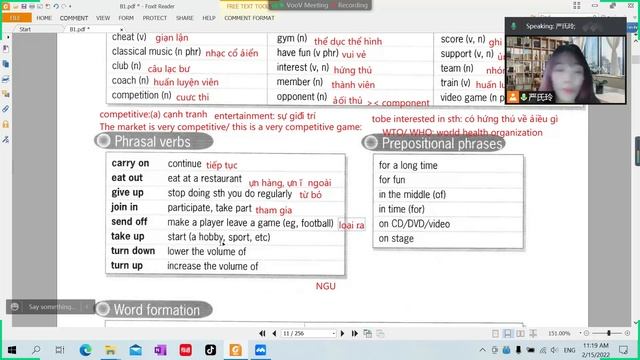Open Windows Search from taskbar
Screen dimensions: 640x360
[x=36, y=350]
